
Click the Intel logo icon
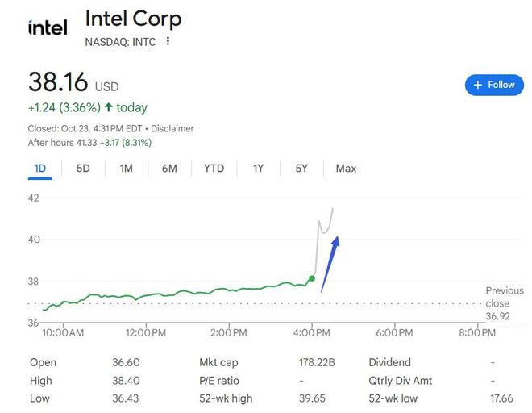click(x=48, y=27)
